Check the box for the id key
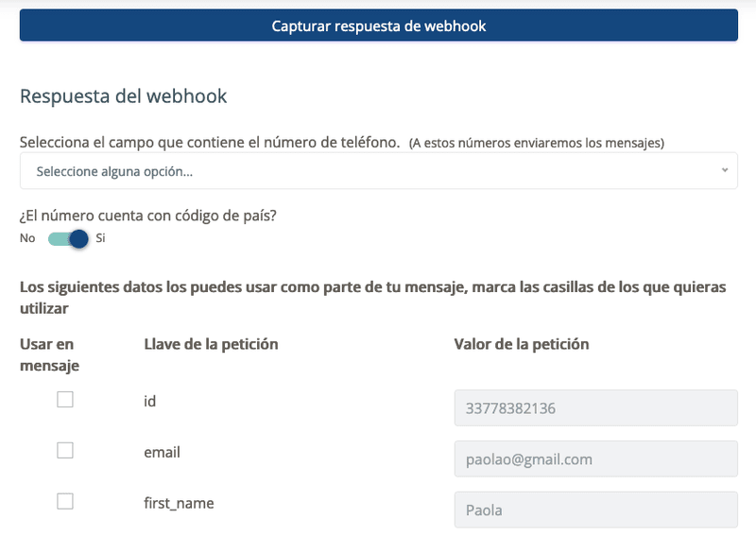The image size is (756, 536). click(65, 400)
